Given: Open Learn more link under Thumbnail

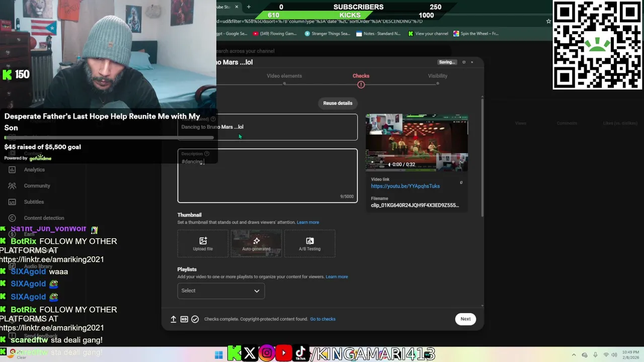Looking at the screenshot, I should [308, 222].
